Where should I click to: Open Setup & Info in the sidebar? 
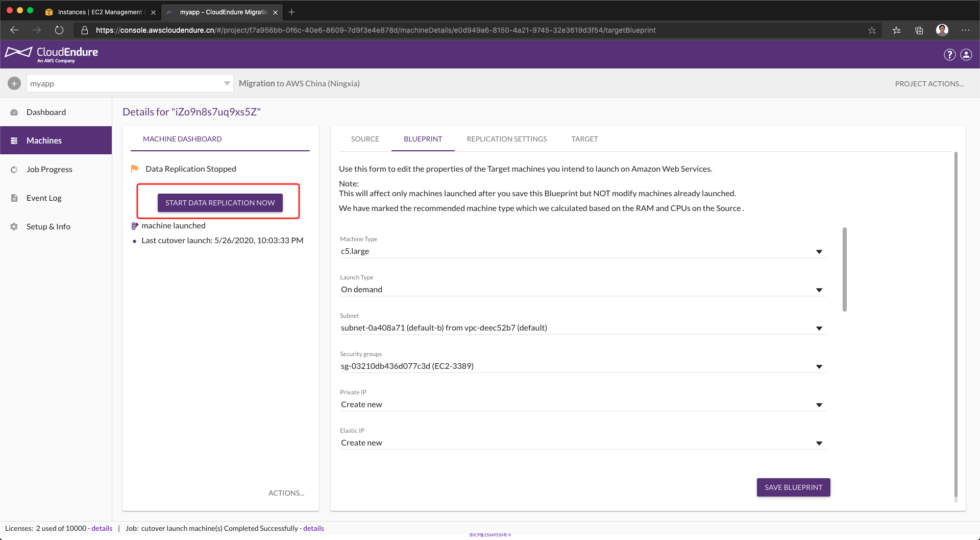(48, 226)
